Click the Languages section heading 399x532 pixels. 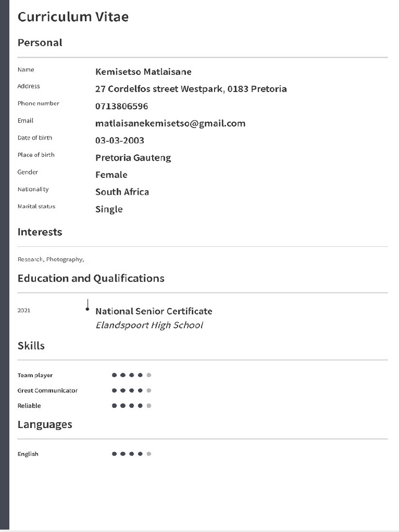tap(45, 424)
